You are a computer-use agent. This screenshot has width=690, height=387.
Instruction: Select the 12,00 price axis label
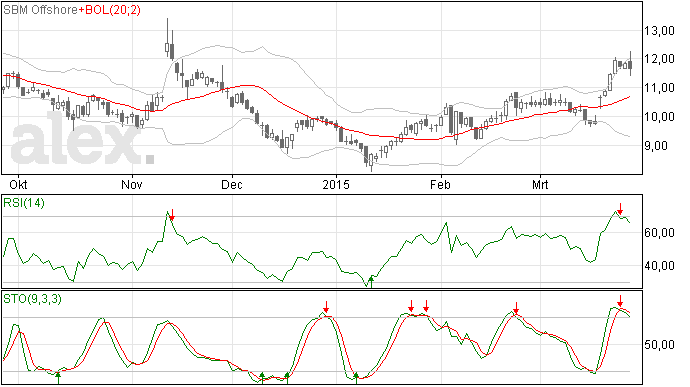pyautogui.click(x=659, y=59)
